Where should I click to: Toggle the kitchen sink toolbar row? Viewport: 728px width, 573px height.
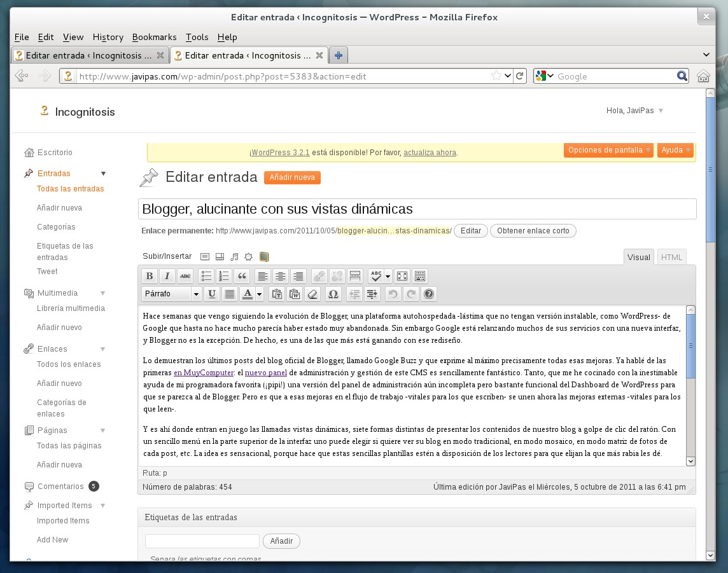(x=420, y=276)
